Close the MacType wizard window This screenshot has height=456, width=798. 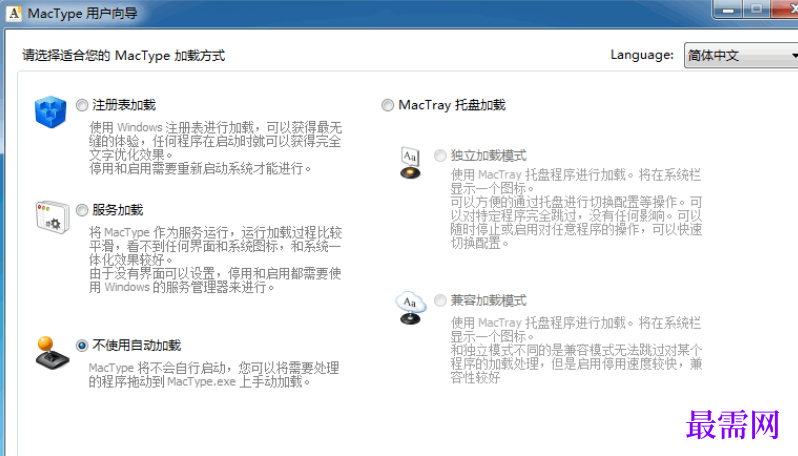(x=785, y=9)
